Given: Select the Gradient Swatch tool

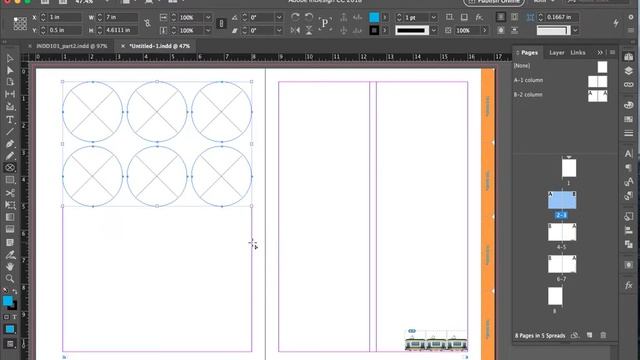Looking at the screenshot, I should click(10, 217).
